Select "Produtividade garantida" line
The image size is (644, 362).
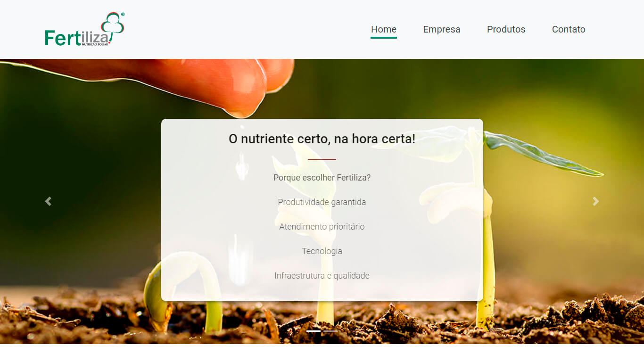pos(322,202)
